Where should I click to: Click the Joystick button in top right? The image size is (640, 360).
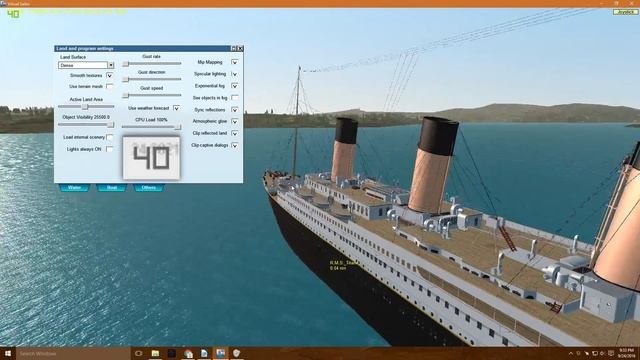click(626, 12)
